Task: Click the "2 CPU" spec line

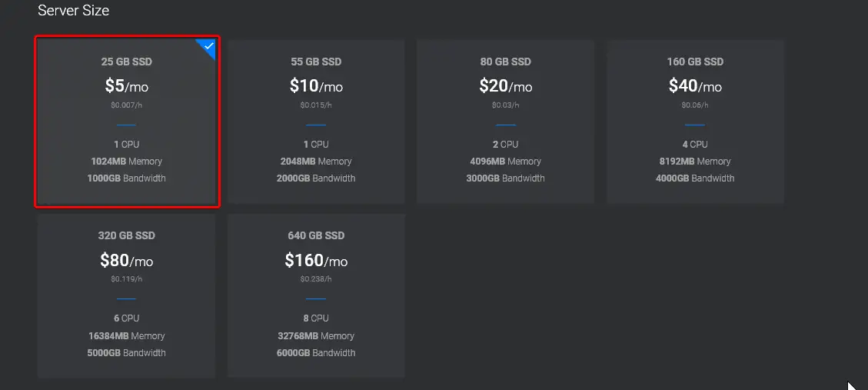Action: (505, 144)
